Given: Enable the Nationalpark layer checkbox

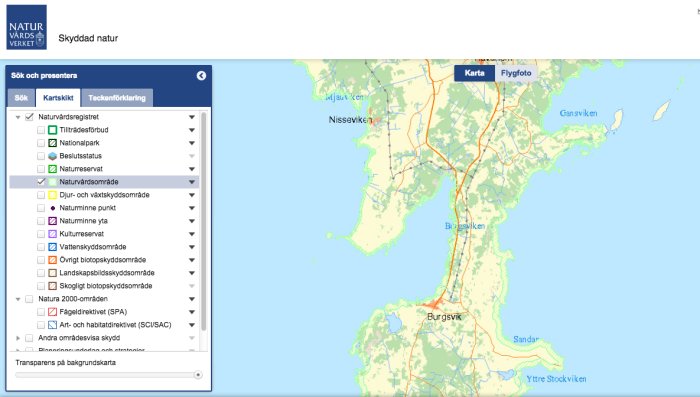Looking at the screenshot, I should [x=41, y=143].
